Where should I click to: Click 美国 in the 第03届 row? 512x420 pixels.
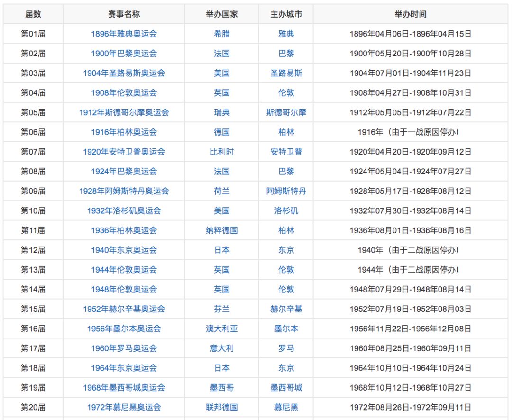(x=222, y=73)
